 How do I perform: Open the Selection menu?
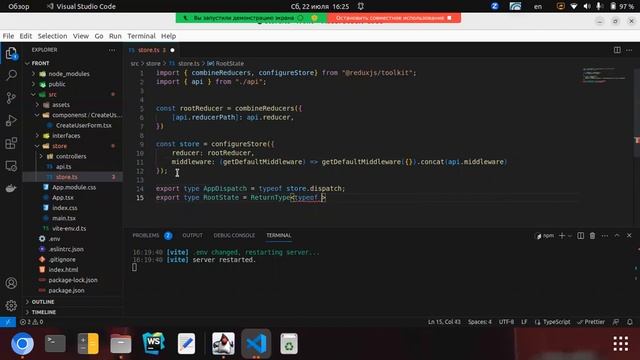[52, 36]
